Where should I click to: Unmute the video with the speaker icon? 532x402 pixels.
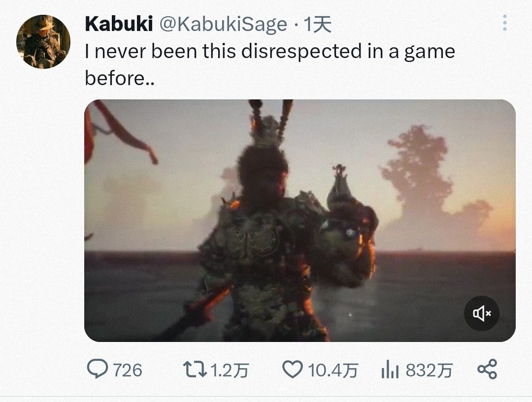(482, 313)
